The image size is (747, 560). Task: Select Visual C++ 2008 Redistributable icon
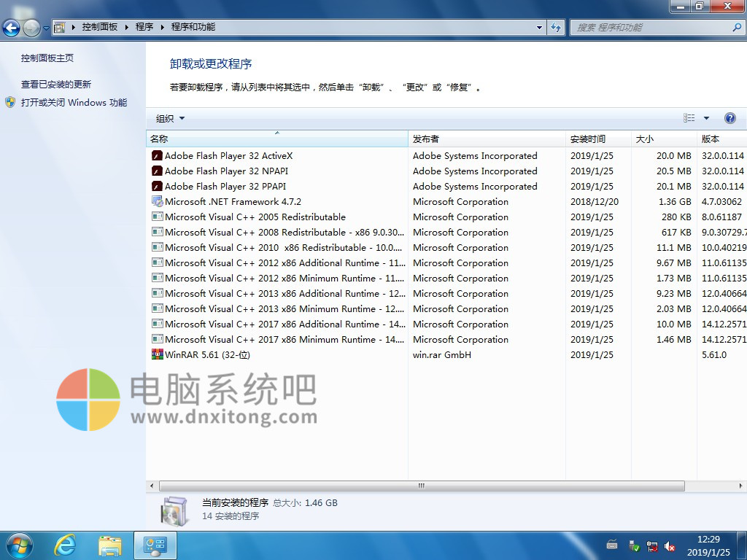[x=158, y=232]
